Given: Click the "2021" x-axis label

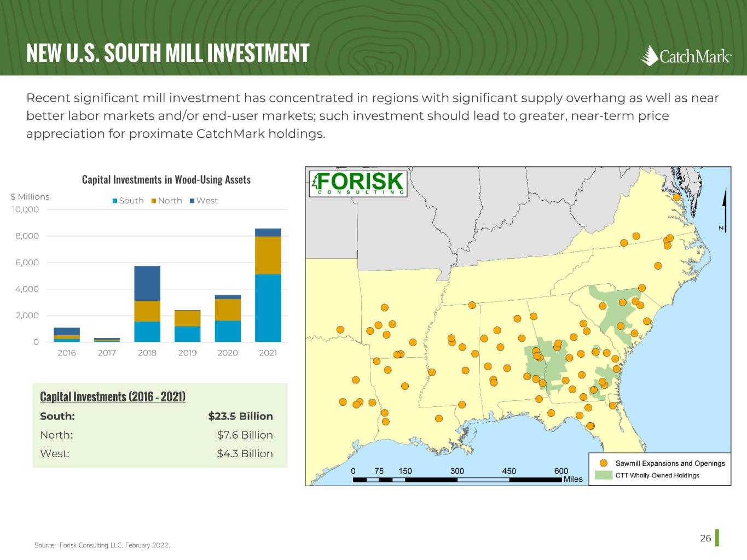Looking at the screenshot, I should (x=268, y=353).
